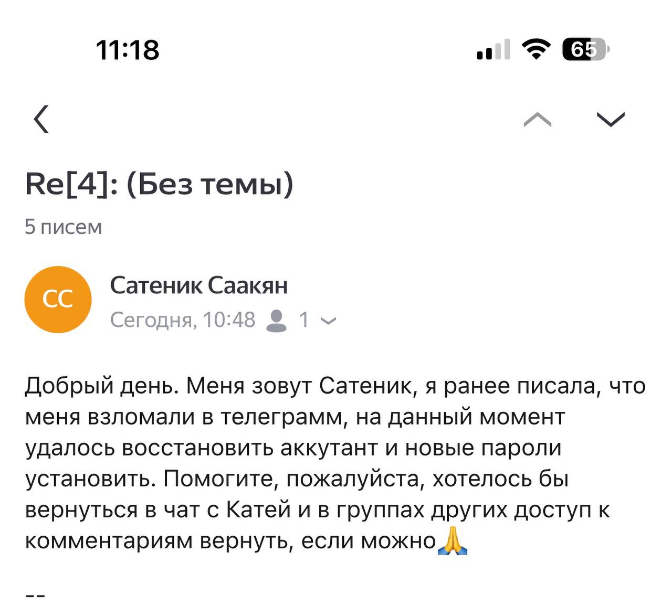The image size is (672, 616).
Task: Tap the cellular signal bars icon
Action: tap(493, 50)
